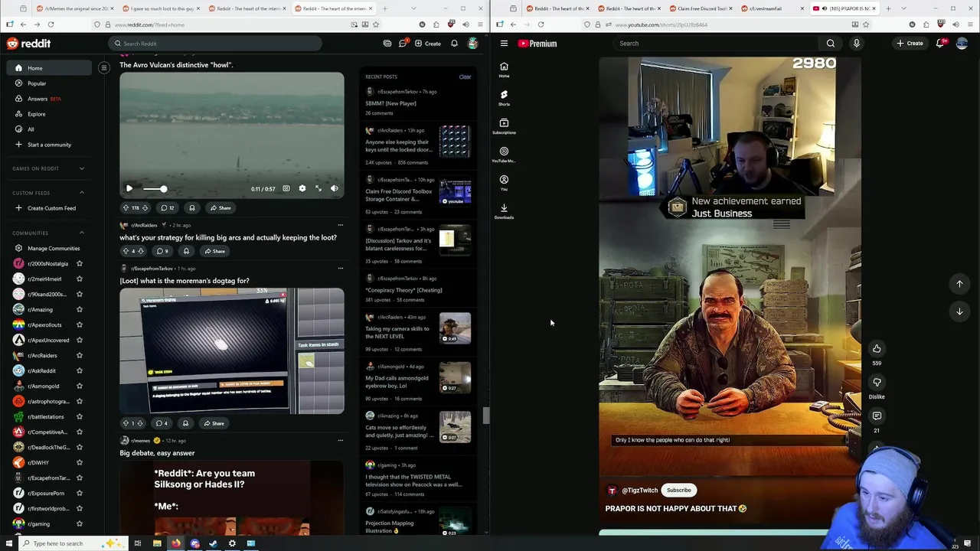This screenshot has width=980, height=551.
Task: Click the Reddit logo in the header
Action: point(28,44)
